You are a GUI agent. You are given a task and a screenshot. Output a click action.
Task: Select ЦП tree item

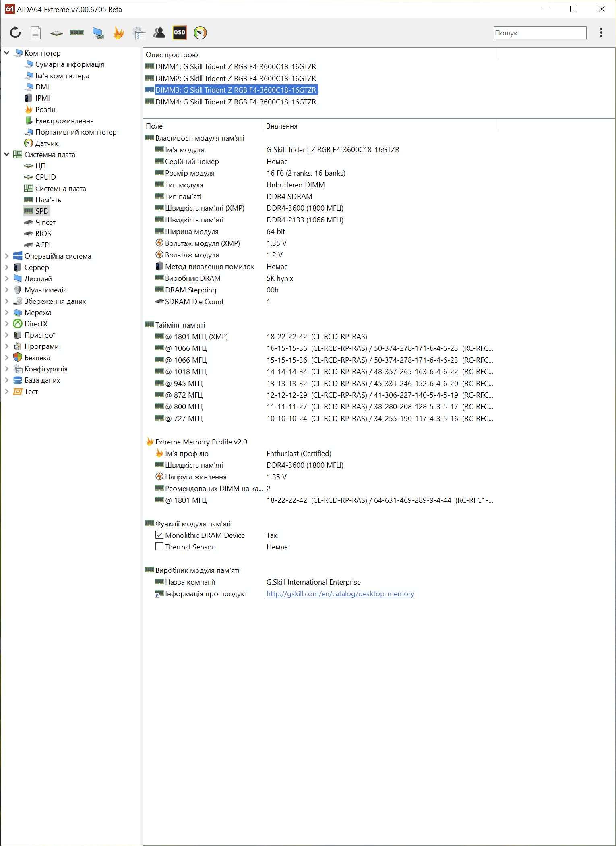[40, 166]
